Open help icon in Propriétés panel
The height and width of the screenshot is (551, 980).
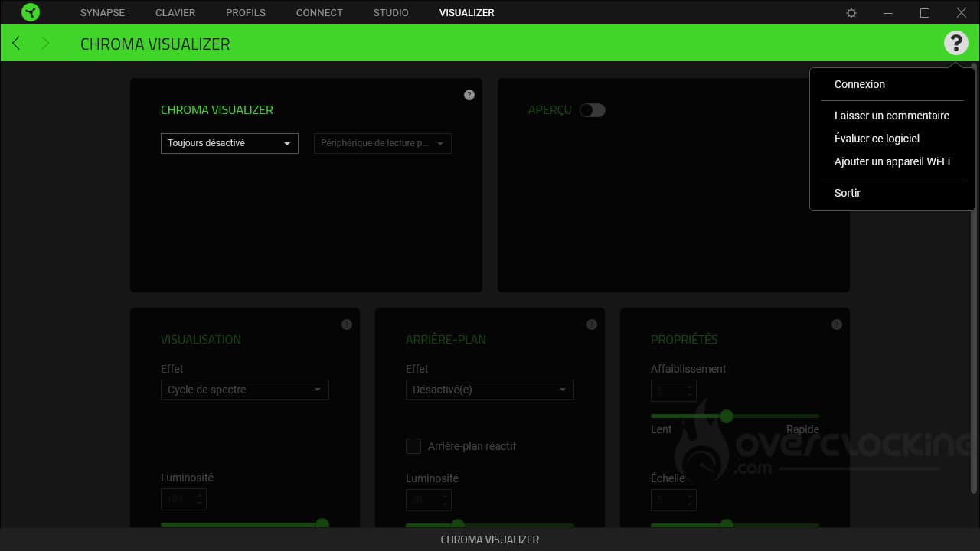click(x=837, y=324)
